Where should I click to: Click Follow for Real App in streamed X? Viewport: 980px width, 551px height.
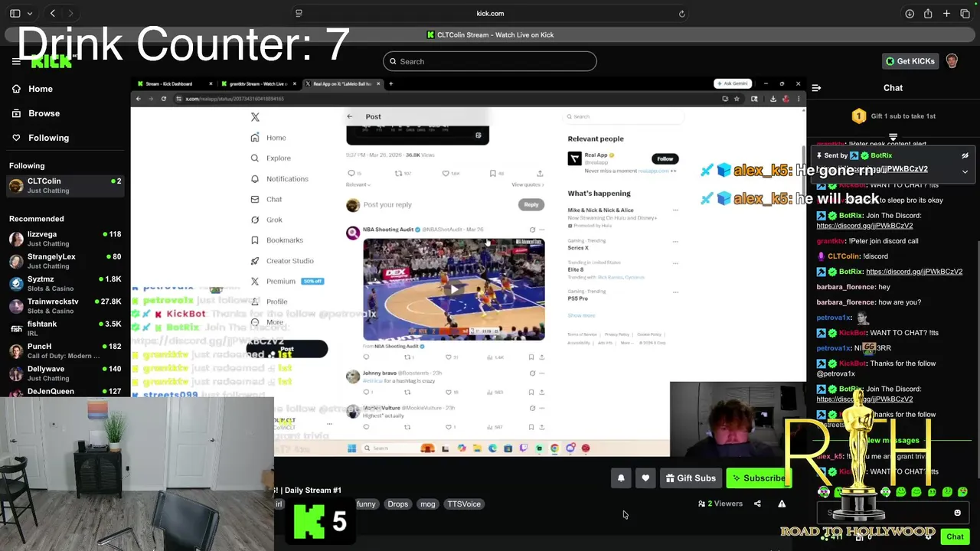(x=665, y=158)
